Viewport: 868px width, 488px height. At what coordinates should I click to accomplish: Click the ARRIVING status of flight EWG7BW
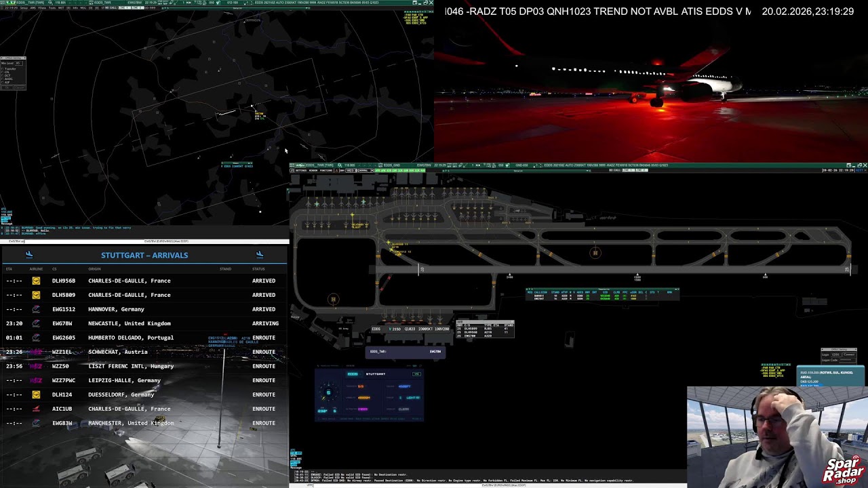265,323
